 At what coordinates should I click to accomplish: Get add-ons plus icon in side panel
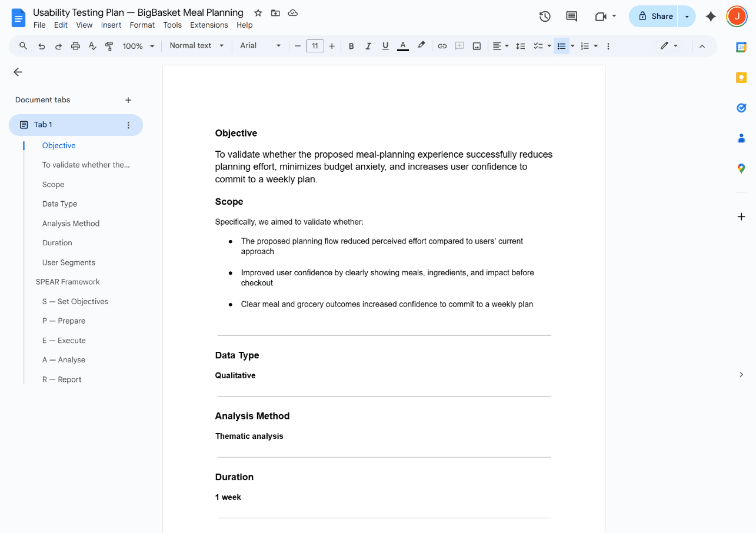[741, 216]
